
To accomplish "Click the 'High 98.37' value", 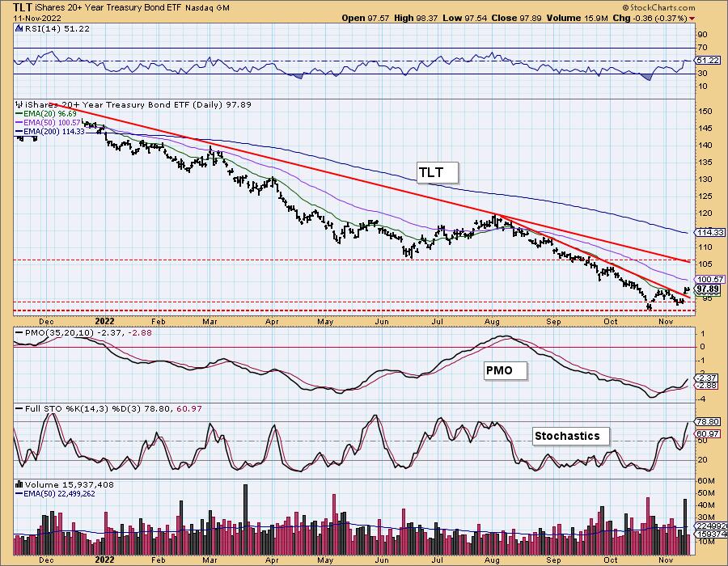I will coord(416,18).
